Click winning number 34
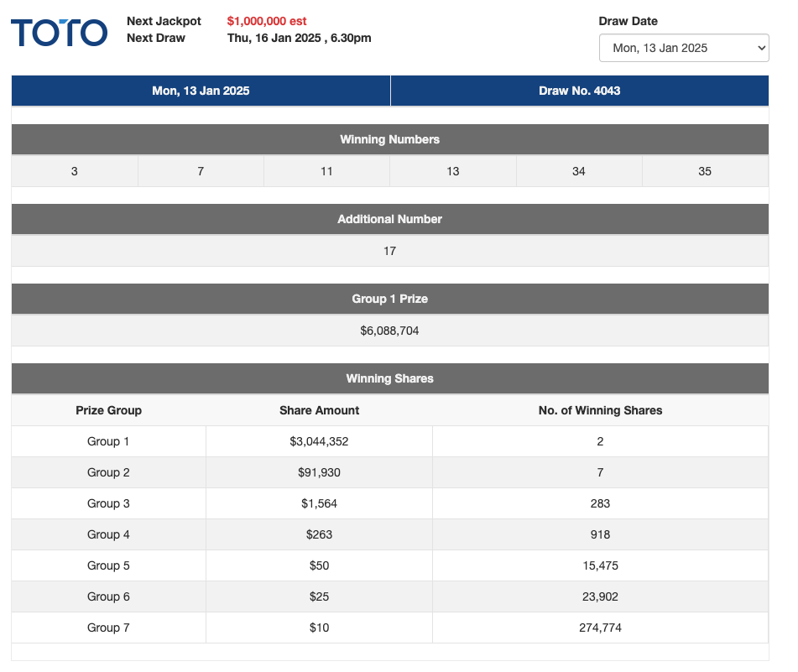Viewport: 798px width, 672px height. tap(578, 171)
